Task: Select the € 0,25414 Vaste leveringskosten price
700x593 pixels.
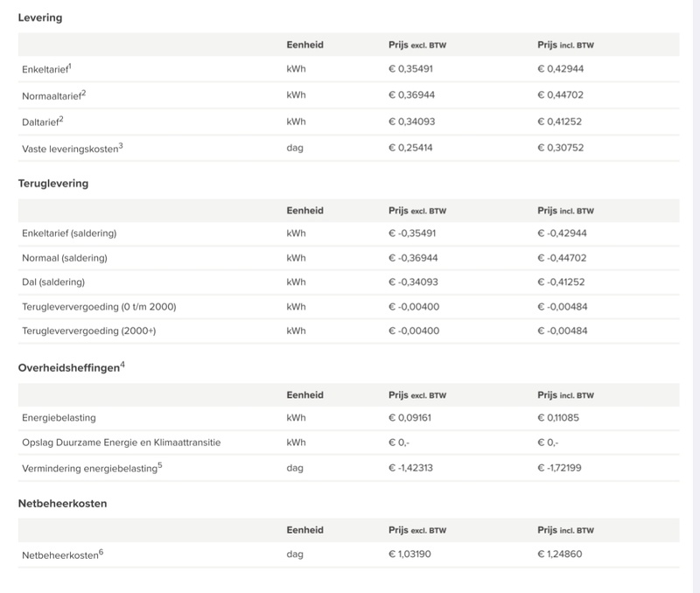Action: tap(410, 148)
